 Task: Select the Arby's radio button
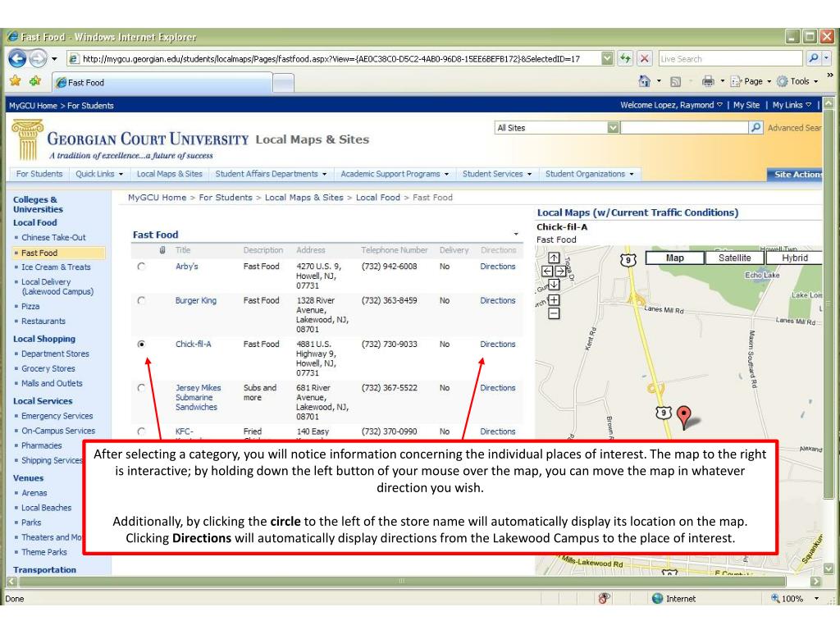click(141, 267)
